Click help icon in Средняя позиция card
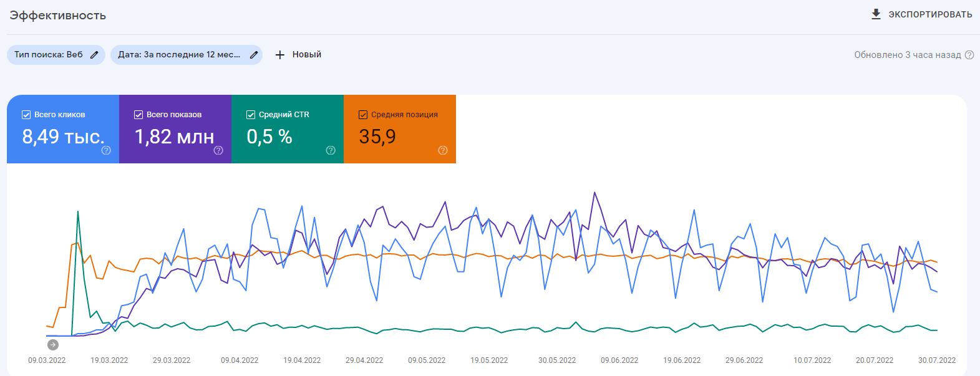This screenshot has height=376, width=980. tap(443, 150)
